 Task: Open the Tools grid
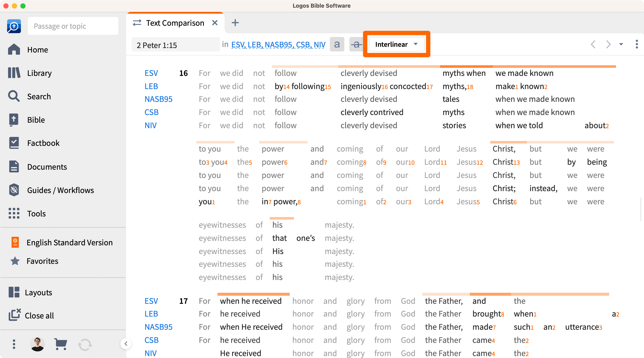[27, 213]
